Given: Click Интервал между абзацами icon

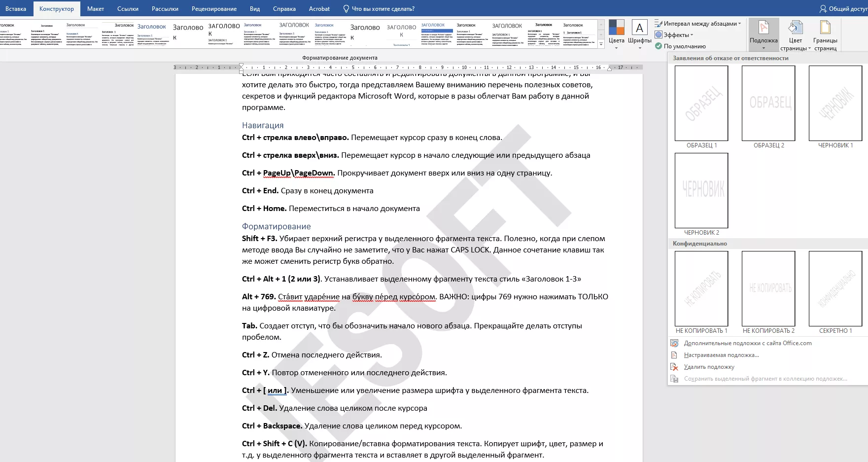Looking at the screenshot, I should pos(658,23).
